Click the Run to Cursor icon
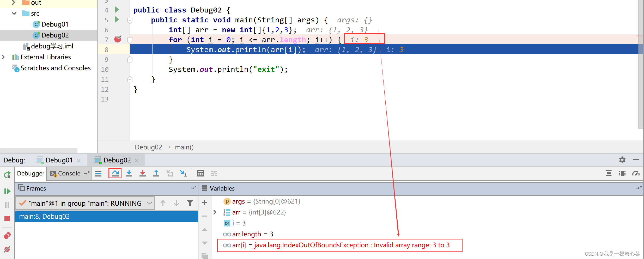This screenshot has width=644, height=259. coord(183,173)
